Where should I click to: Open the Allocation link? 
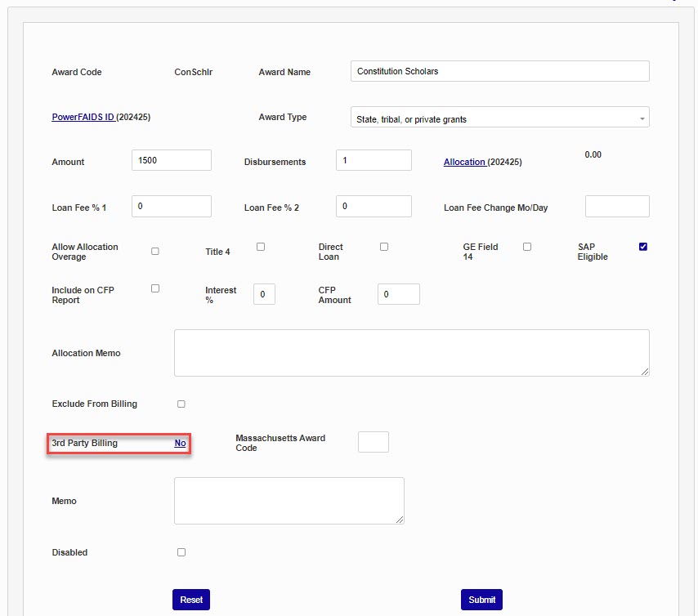(x=464, y=162)
